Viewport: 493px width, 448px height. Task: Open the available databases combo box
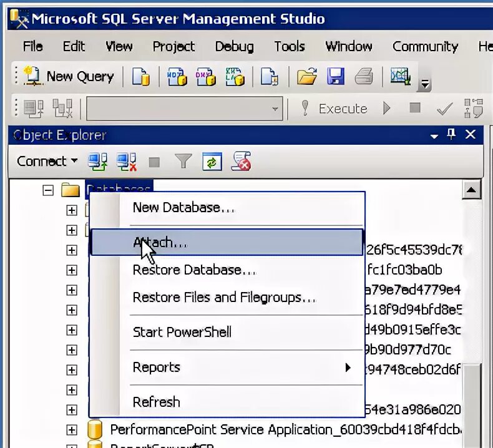185,109
